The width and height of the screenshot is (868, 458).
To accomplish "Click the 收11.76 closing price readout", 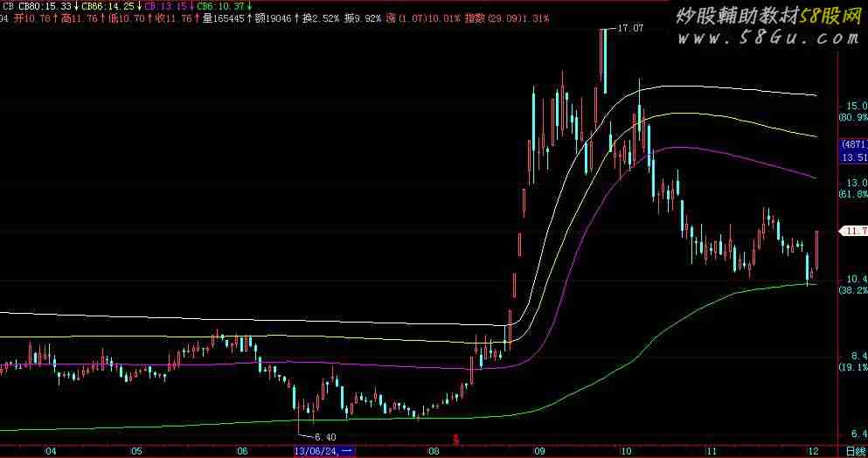I will coord(174,18).
